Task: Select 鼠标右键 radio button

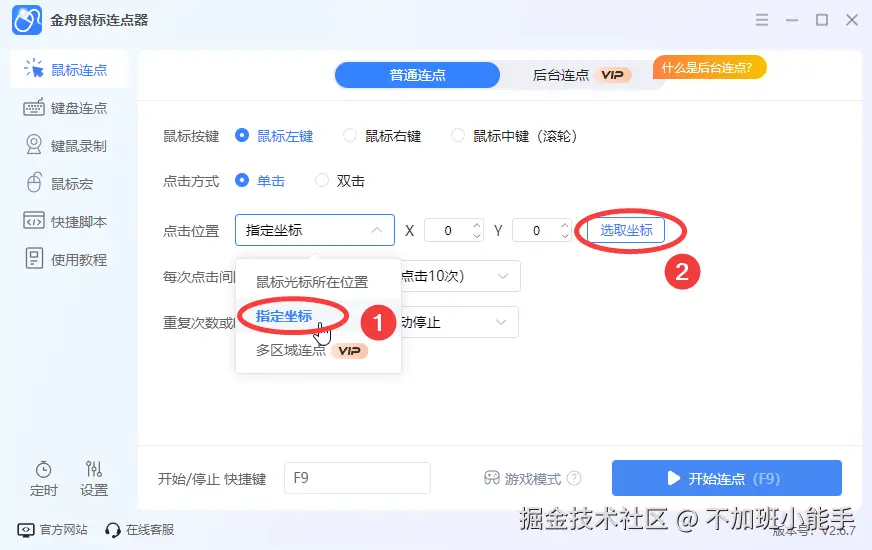Action: click(x=350, y=135)
